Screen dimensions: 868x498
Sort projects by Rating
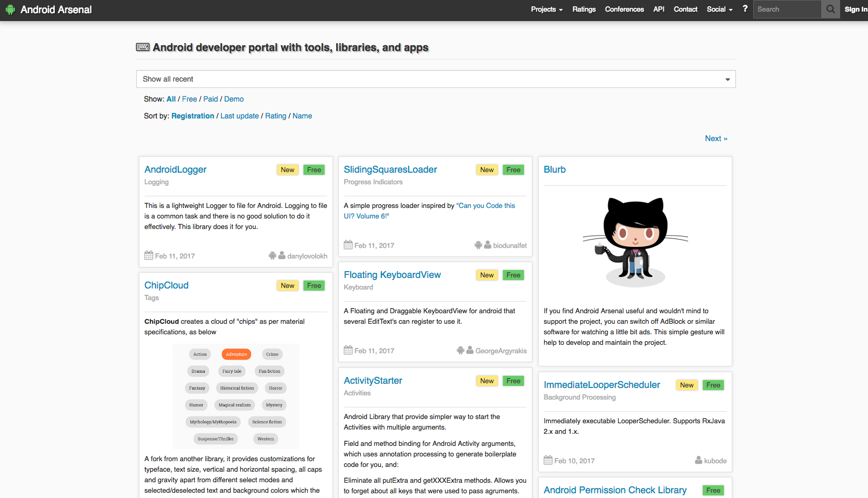click(276, 116)
